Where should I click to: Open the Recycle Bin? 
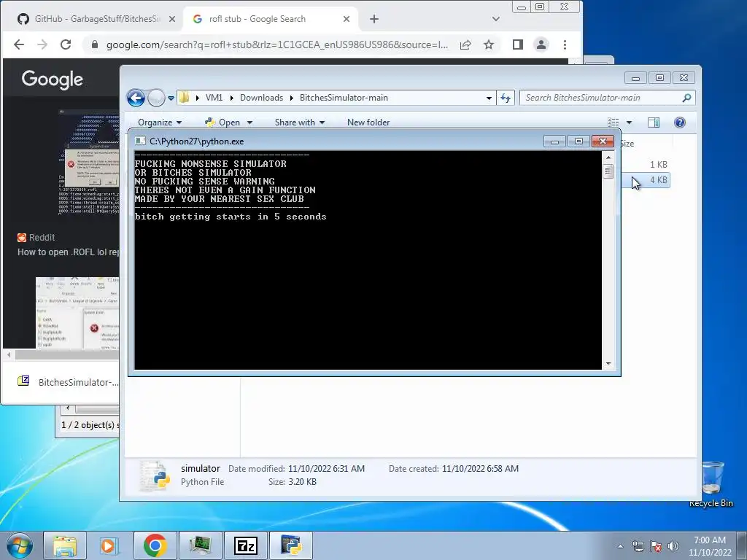pos(711,484)
